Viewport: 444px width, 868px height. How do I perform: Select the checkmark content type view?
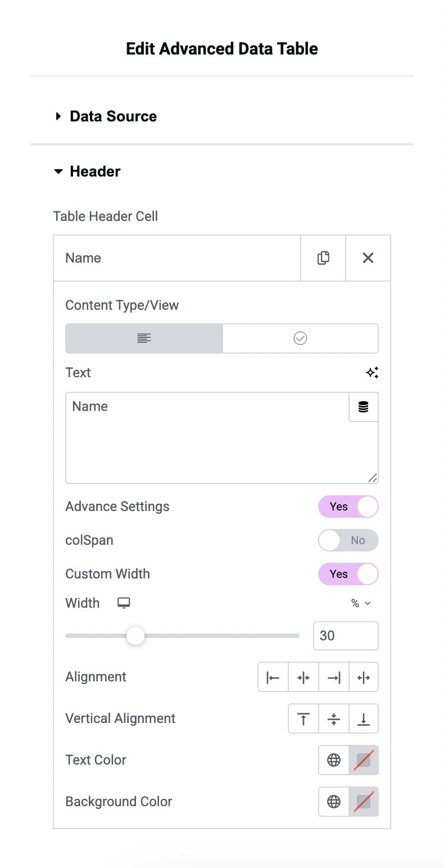point(300,338)
